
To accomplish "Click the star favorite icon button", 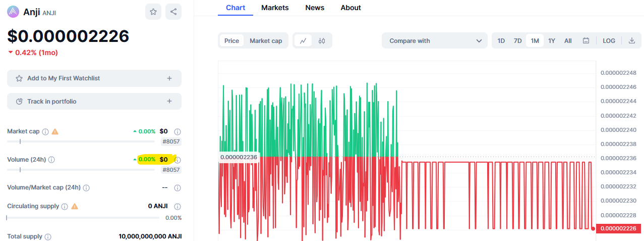I will tap(153, 12).
